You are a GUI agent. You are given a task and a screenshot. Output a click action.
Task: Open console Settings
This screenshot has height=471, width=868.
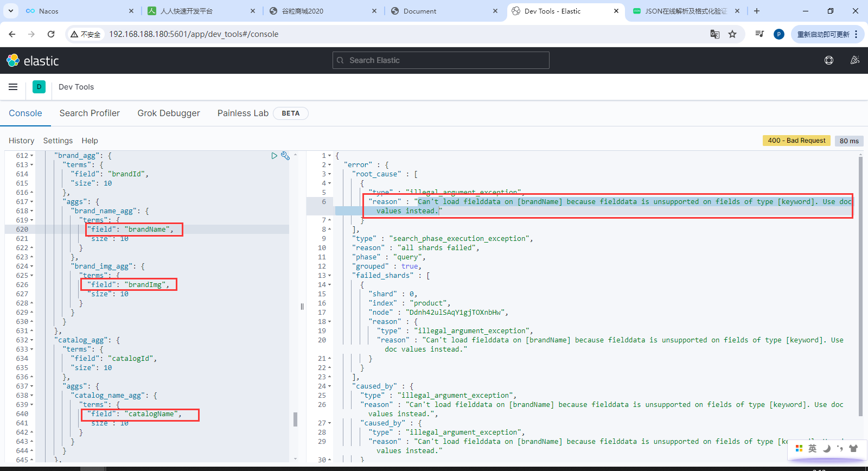[58, 141]
